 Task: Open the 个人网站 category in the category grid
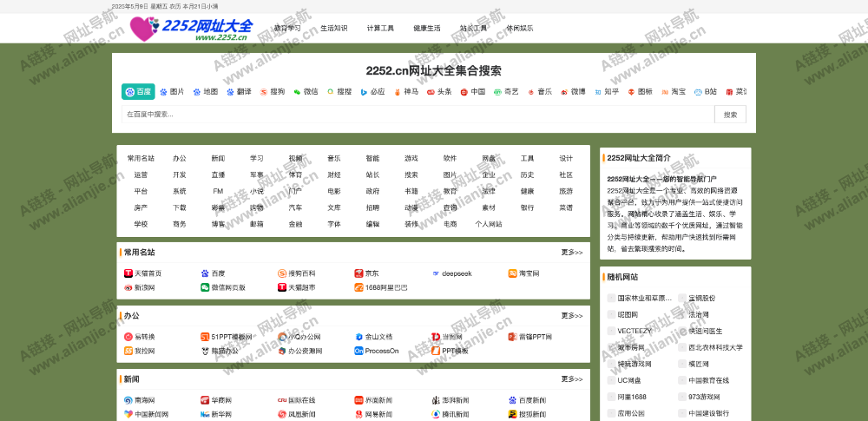click(489, 224)
